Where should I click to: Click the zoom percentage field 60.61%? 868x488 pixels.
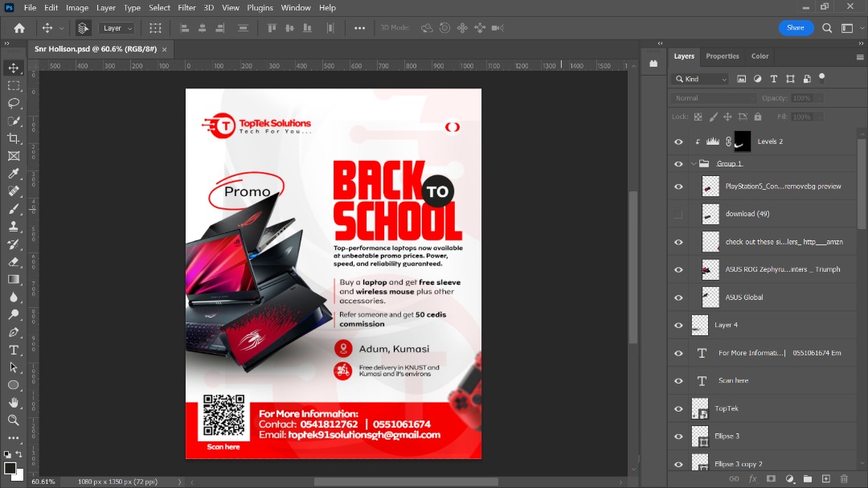43,482
